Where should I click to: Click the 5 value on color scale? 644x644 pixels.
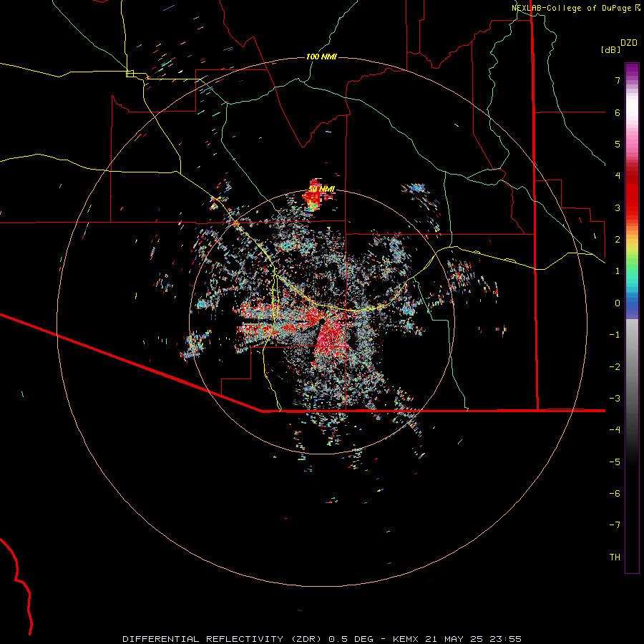[618, 144]
